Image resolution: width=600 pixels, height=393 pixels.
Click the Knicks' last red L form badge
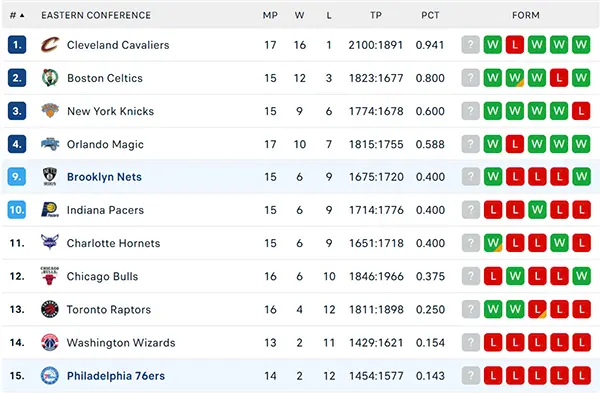581,111
